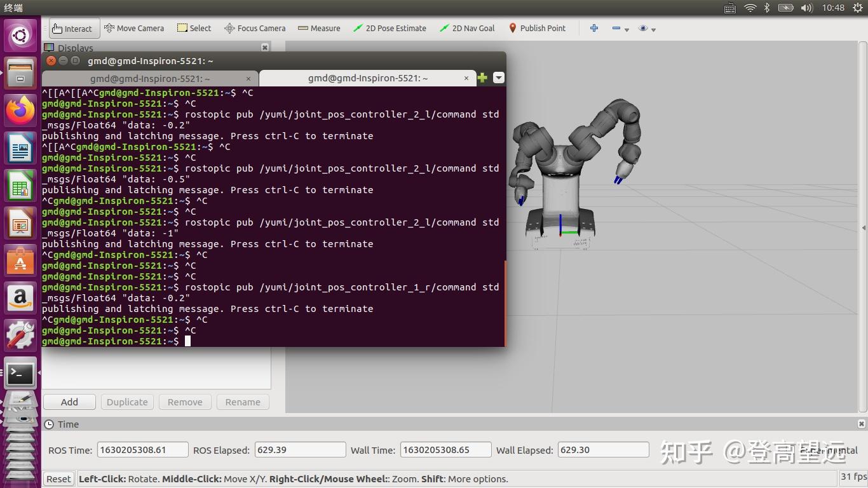Open the dropdown arrow beside the eye icon
The image size is (868, 488).
(x=653, y=29)
